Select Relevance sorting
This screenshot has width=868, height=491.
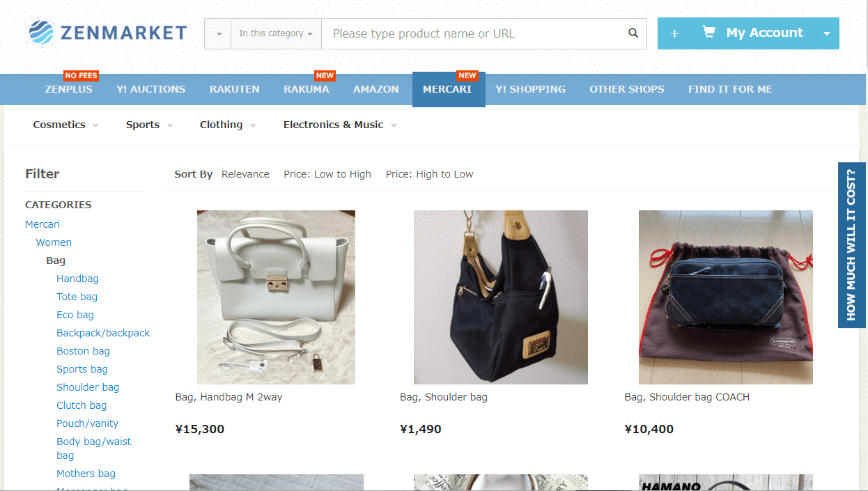(x=245, y=174)
